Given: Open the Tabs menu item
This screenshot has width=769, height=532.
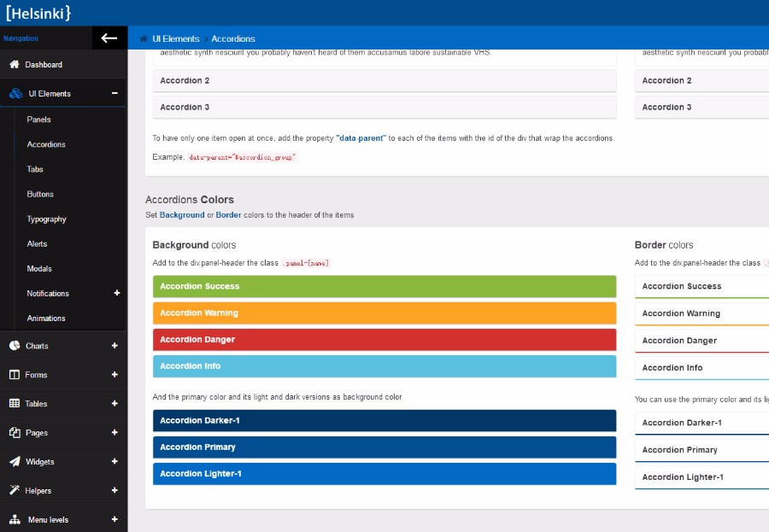Looking at the screenshot, I should point(35,169).
